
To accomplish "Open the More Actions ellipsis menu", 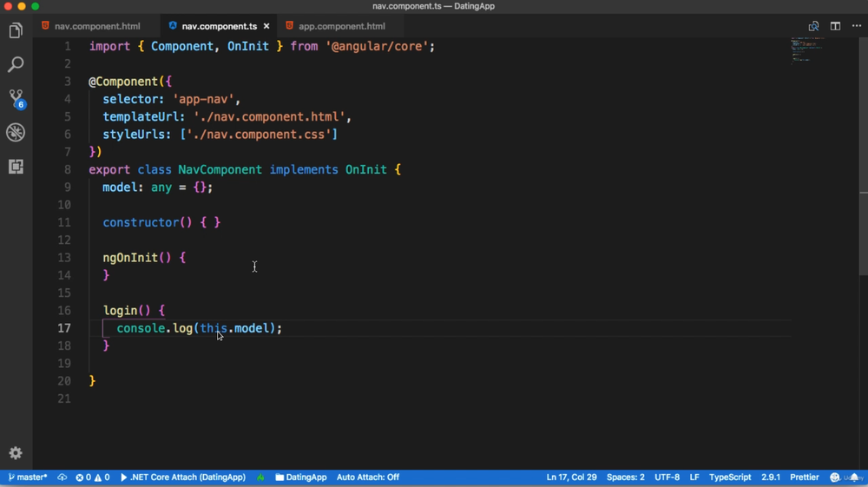I will click(857, 26).
